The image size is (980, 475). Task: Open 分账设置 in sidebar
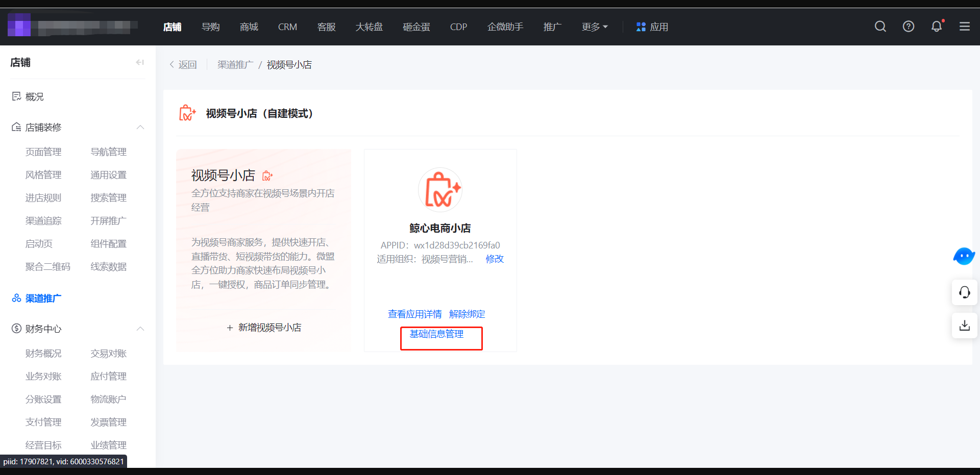(43, 399)
